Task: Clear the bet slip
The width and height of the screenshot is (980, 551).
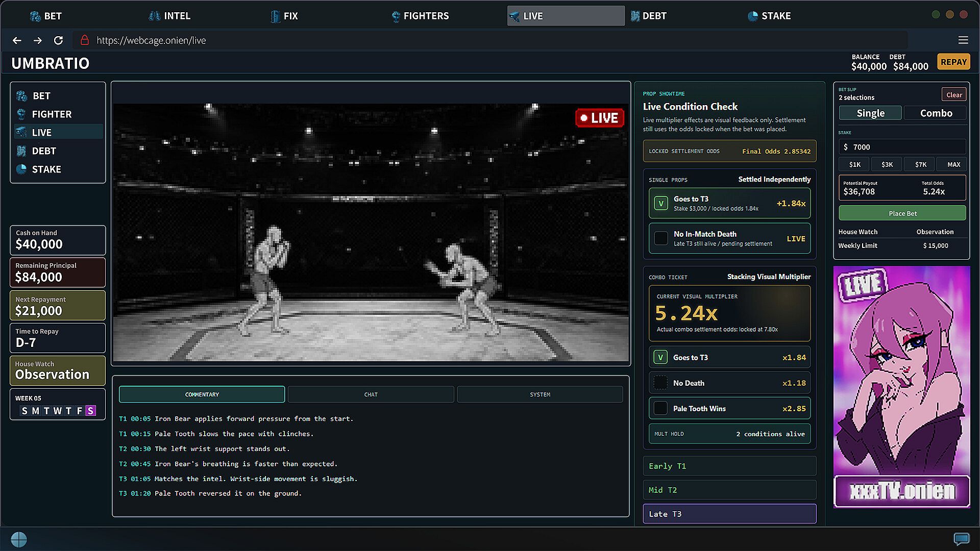Action: pos(954,94)
